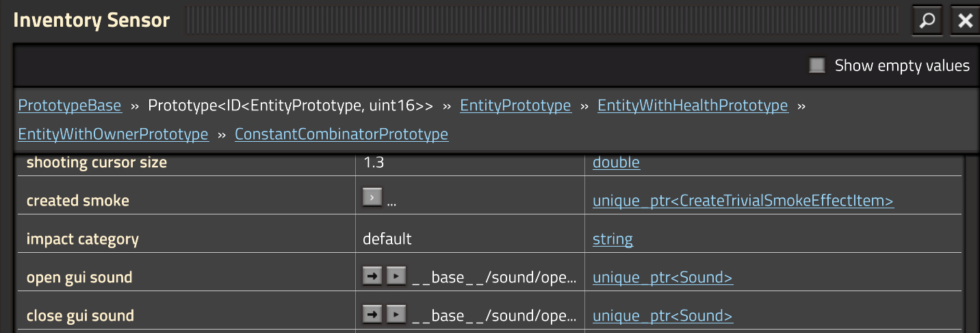Viewport: 980px width, 333px height.
Task: Select the open gui sound file path
Action: pyautogui.click(x=494, y=277)
